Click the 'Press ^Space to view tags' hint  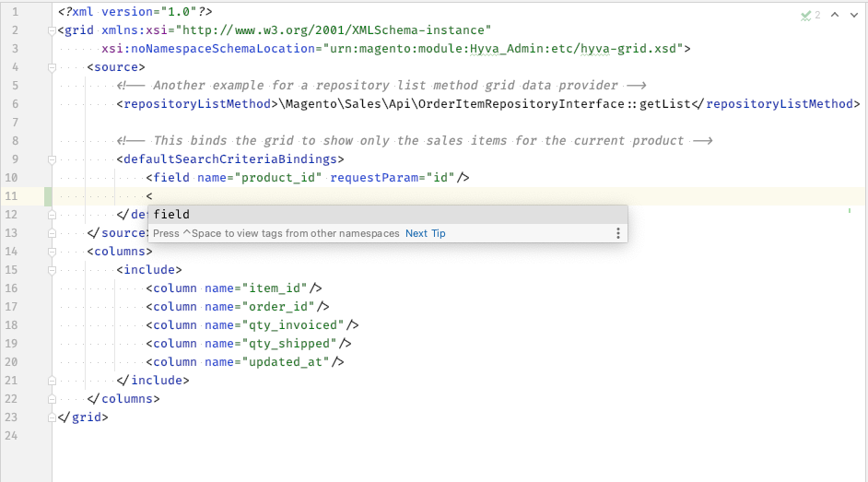pos(276,233)
